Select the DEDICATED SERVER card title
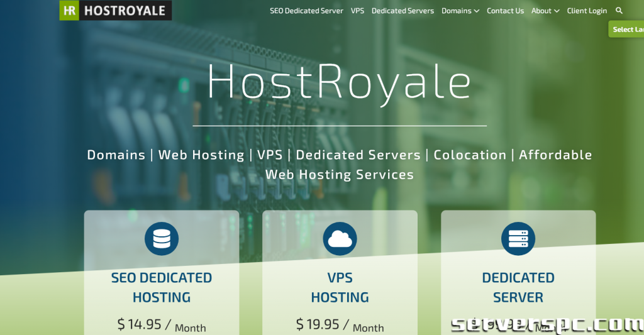 518,287
